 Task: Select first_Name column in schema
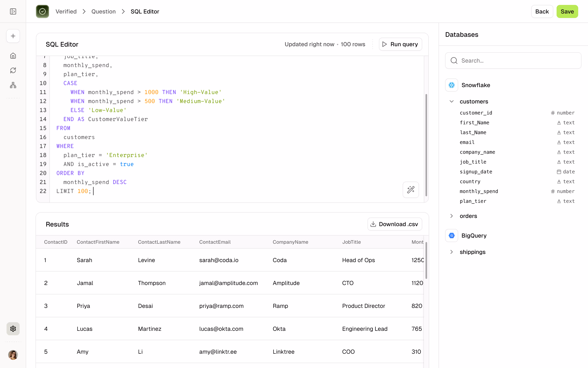coord(474,123)
